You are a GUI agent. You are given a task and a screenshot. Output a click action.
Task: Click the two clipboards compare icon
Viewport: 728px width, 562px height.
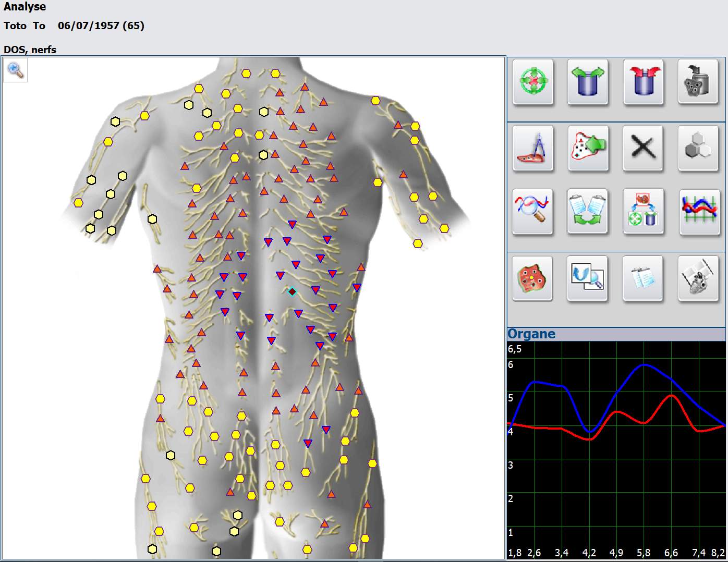pos(588,211)
